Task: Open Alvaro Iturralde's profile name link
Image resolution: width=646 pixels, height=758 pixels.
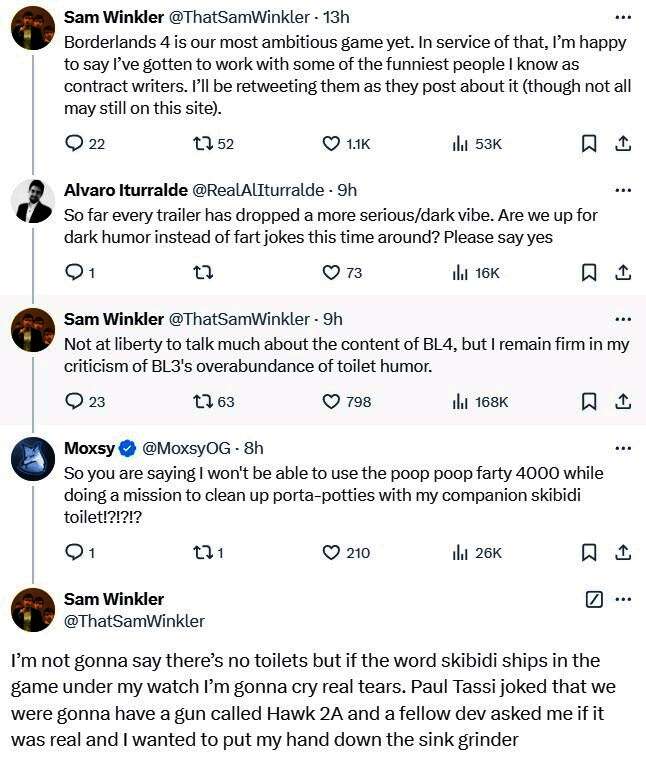Action: [x=122, y=190]
